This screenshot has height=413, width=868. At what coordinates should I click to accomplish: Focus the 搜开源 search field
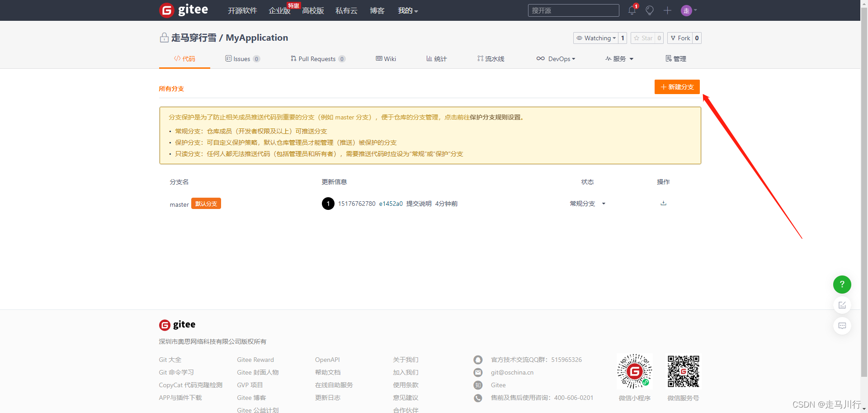[x=573, y=10]
